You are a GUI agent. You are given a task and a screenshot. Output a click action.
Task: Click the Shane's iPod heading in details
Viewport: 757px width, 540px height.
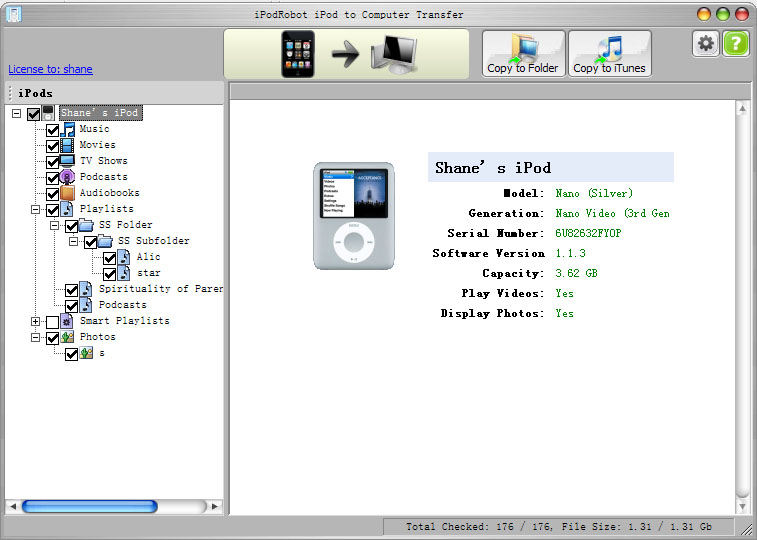pos(493,167)
